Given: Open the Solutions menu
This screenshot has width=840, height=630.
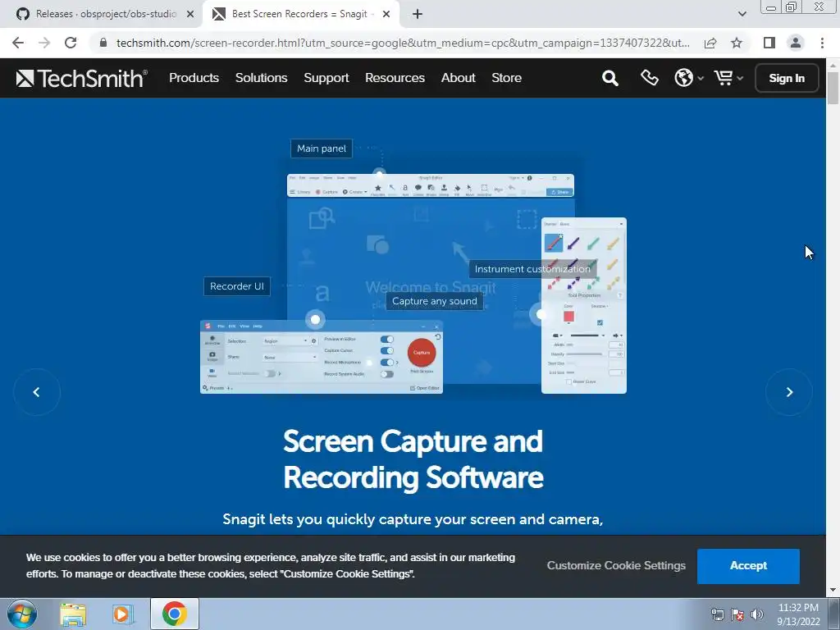Looking at the screenshot, I should point(262,78).
